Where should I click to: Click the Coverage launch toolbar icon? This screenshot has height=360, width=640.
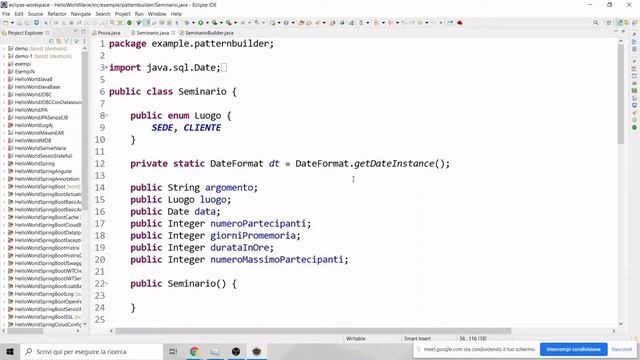click(214, 23)
